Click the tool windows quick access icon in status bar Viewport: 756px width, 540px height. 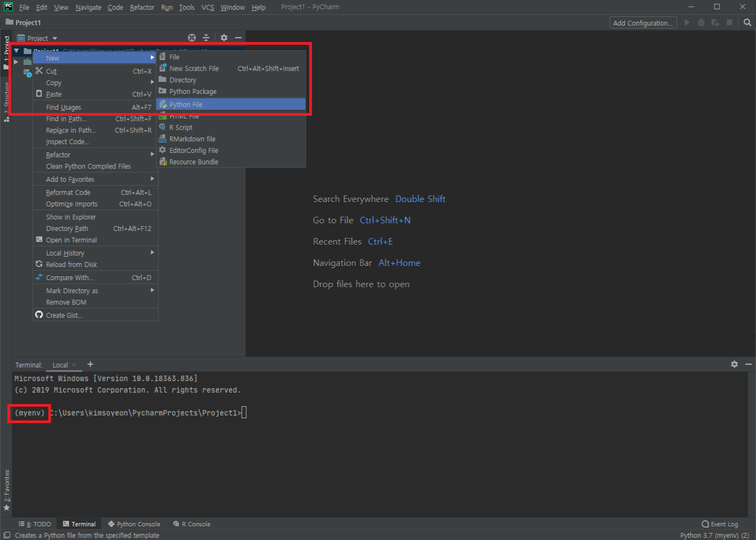(x=7, y=535)
